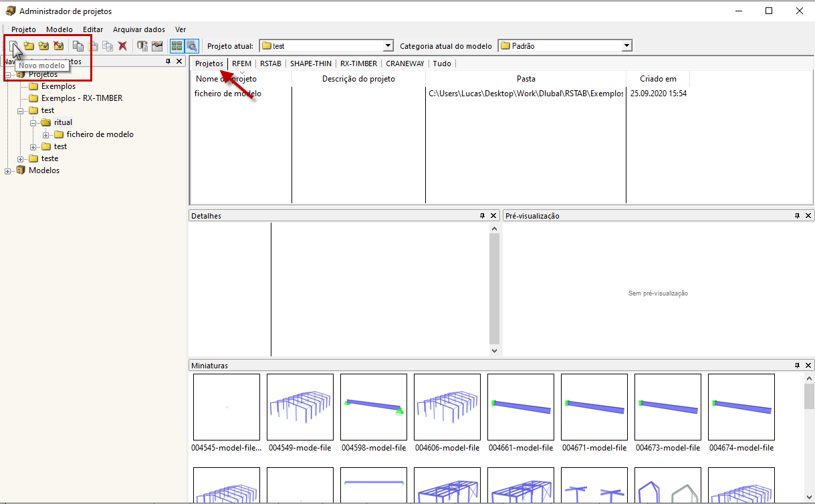Switch to the SHAPE-THIN tab
815x504 pixels.
pyautogui.click(x=311, y=64)
